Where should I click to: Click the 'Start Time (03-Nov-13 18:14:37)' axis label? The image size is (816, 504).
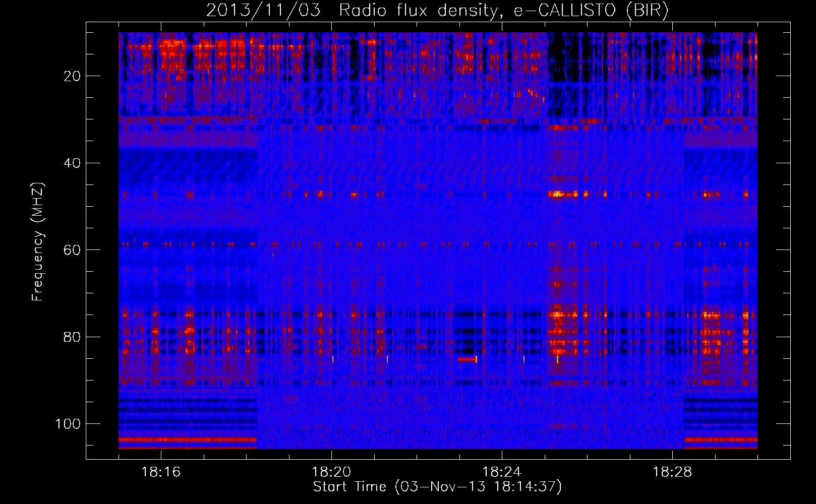pyautogui.click(x=437, y=487)
